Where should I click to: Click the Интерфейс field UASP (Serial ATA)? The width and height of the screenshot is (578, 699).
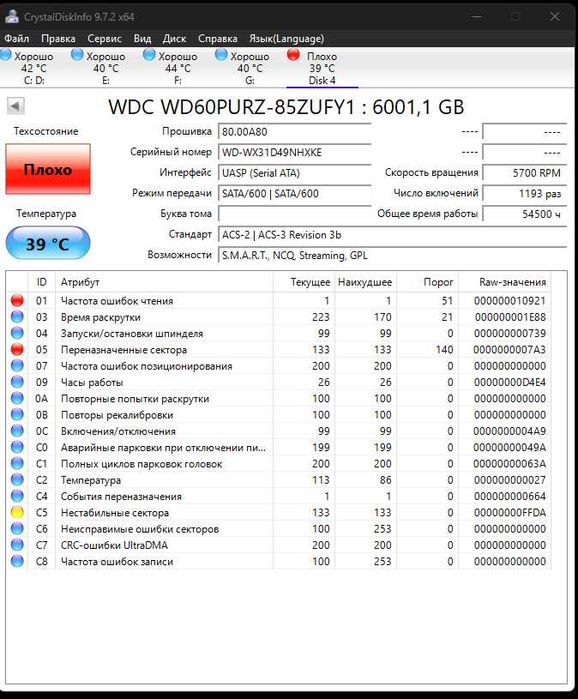coord(295,173)
